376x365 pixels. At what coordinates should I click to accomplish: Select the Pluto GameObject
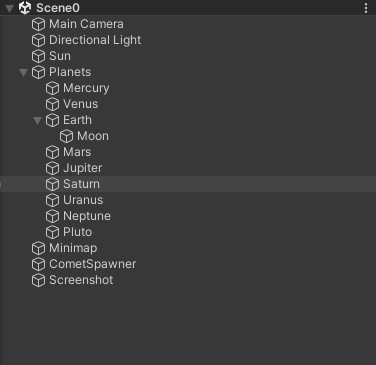77,232
